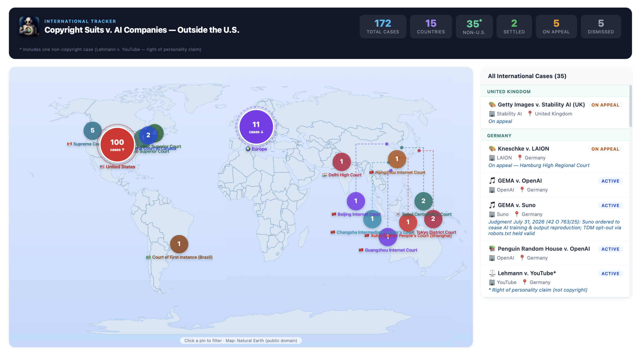Viewport: 644px width, 355px height.
Task: Click the Active badge on GEMA v. OpenAI
Action: (x=610, y=181)
